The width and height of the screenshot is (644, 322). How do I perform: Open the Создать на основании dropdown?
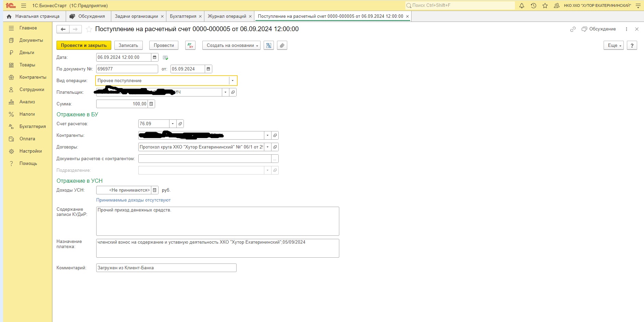(231, 46)
